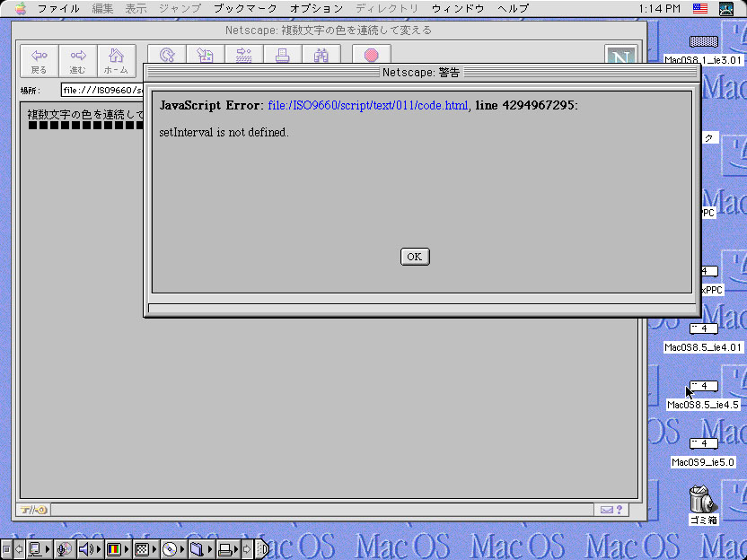
Task: Open the sound volume control strip module
Action: coord(90,549)
